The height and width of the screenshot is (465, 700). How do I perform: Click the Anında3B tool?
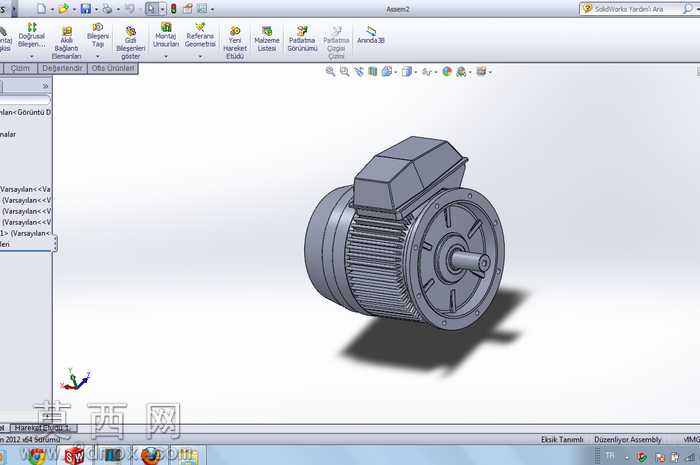pyautogui.click(x=371, y=35)
